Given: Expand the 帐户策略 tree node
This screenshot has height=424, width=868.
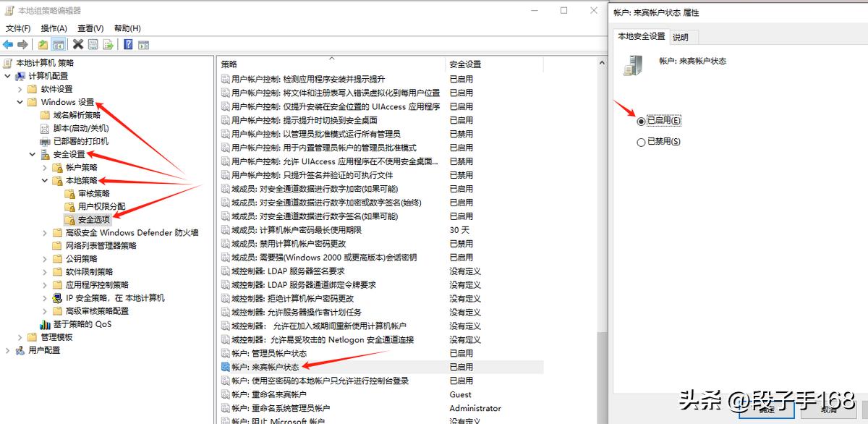Looking at the screenshot, I should (x=44, y=167).
